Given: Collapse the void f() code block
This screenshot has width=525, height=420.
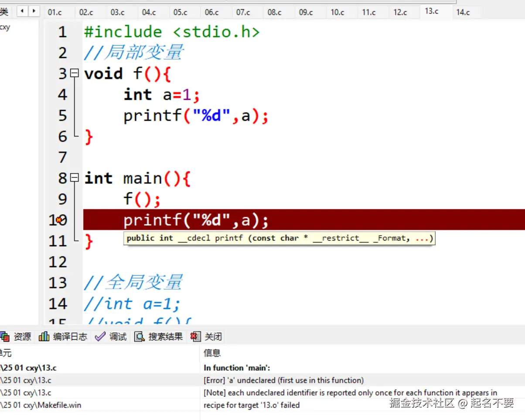Looking at the screenshot, I should click(x=75, y=73).
